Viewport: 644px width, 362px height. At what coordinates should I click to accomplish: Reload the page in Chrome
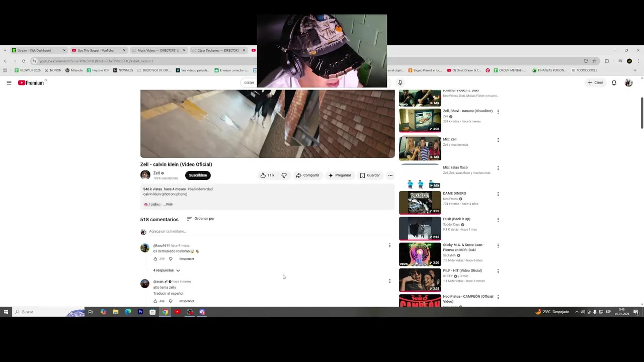[x=23, y=61]
